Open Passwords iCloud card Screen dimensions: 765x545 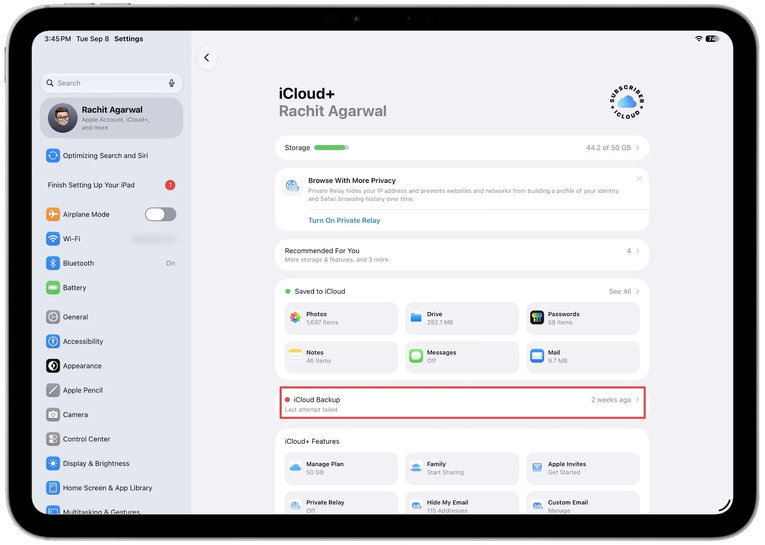pos(583,318)
